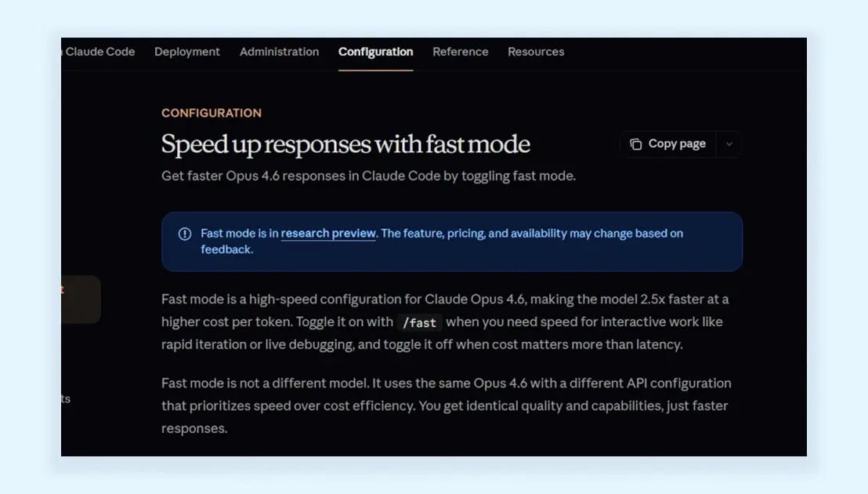The width and height of the screenshot is (868, 494).
Task: Click the 'Speed up responses with fast mode' heading
Action: click(345, 144)
